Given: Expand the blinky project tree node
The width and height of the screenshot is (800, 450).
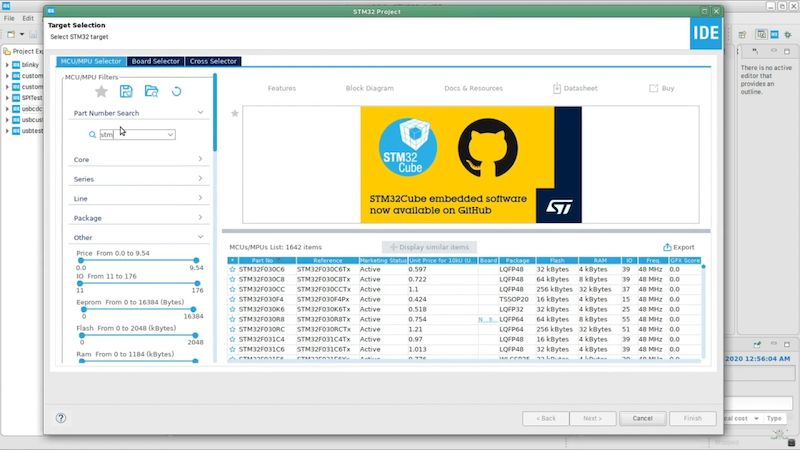Looking at the screenshot, I should click(7, 65).
